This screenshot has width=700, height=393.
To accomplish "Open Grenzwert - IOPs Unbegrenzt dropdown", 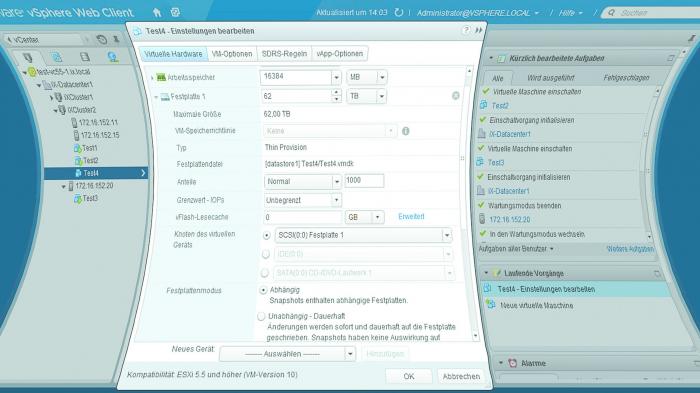I will [x=336, y=200].
